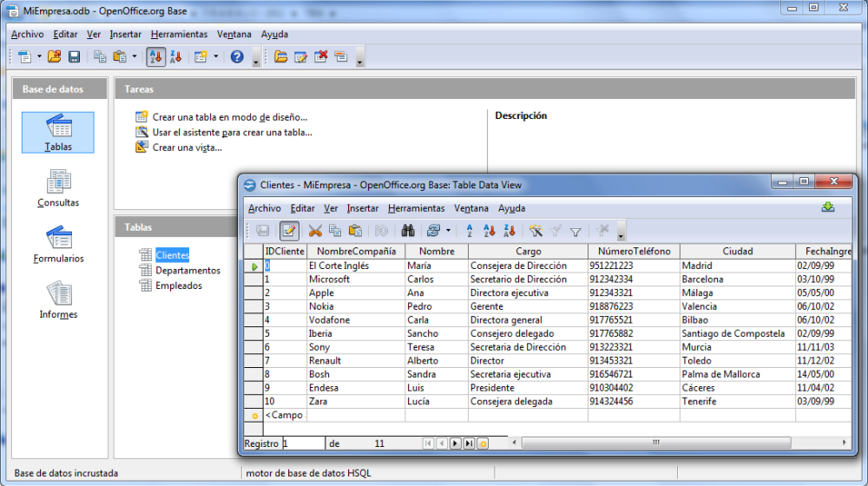The width and height of the screenshot is (868, 486).
Task: Click Refresh icon in Clientes toolbar
Action: (433, 231)
